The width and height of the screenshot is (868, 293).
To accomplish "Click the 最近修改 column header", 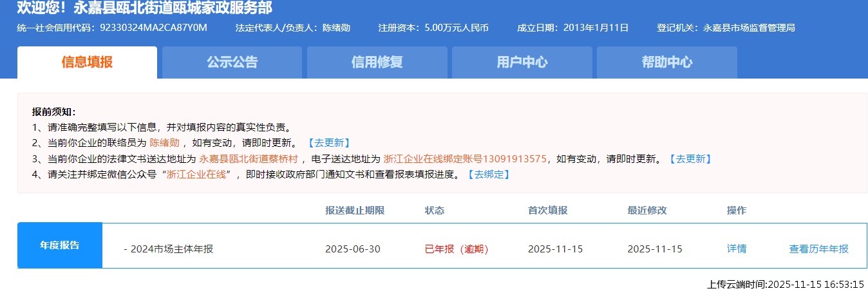I will click(x=647, y=211).
